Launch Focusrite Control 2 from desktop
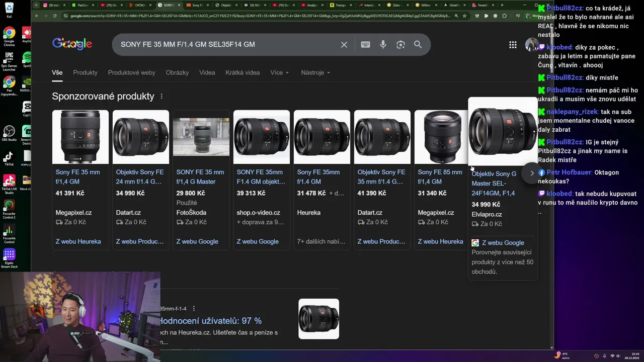The width and height of the screenshot is (644, 362). pyautogui.click(x=9, y=209)
